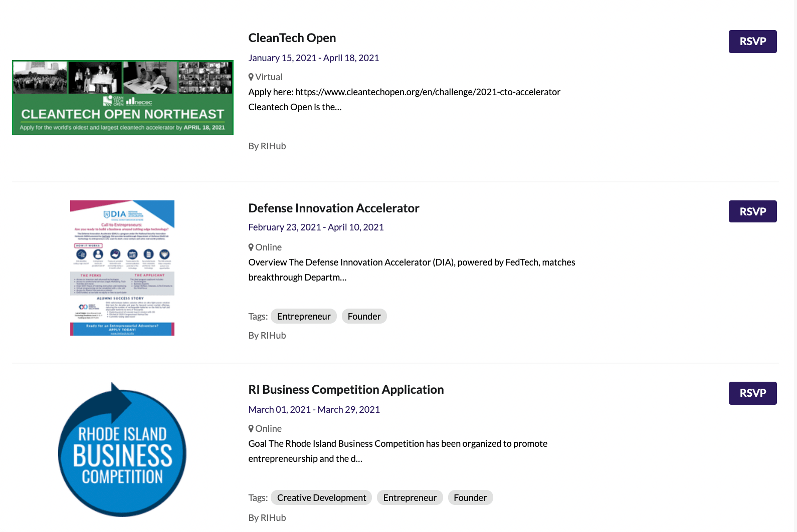RSVP to the Defense Innovation Accelerator event
This screenshot has height=532, width=797.
(752, 211)
